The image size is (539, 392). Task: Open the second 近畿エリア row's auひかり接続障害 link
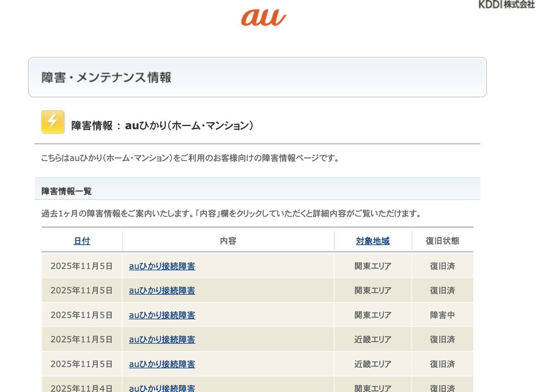pos(162,364)
